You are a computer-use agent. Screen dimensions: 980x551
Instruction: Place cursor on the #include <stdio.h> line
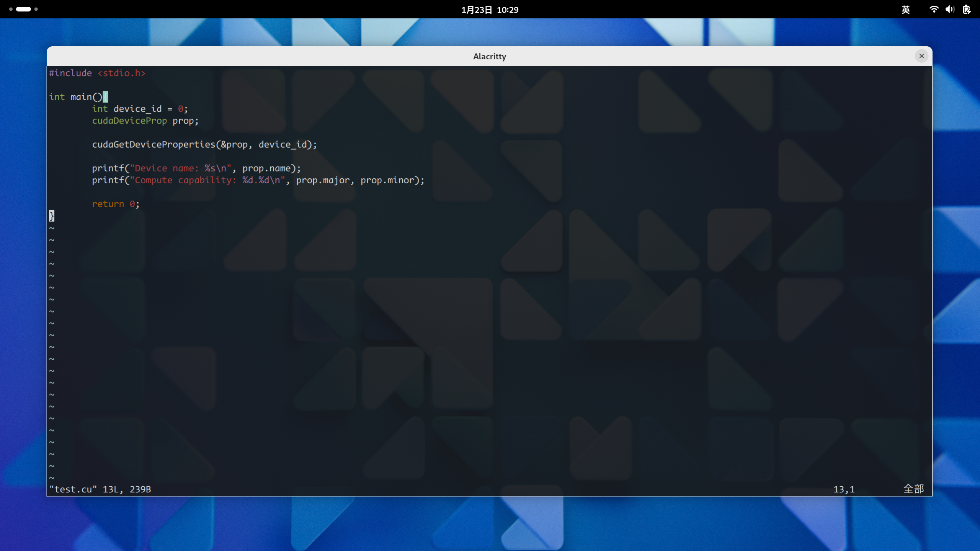pos(98,73)
